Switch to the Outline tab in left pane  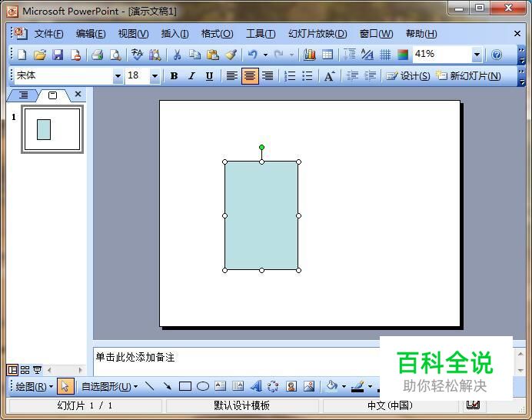[23, 95]
